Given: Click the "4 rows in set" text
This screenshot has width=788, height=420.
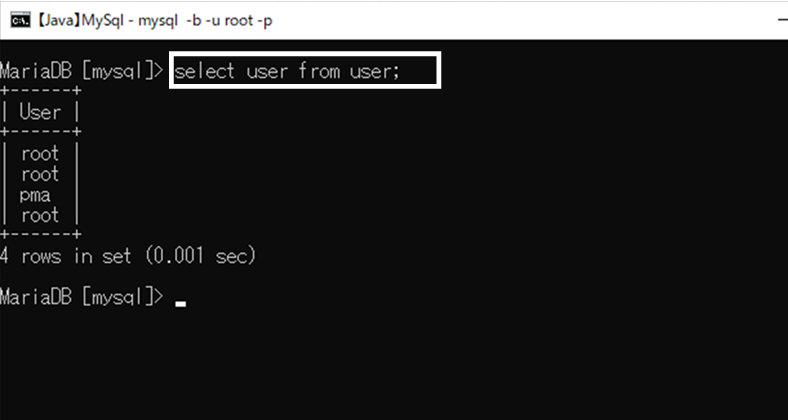Looking at the screenshot, I should [66, 256].
